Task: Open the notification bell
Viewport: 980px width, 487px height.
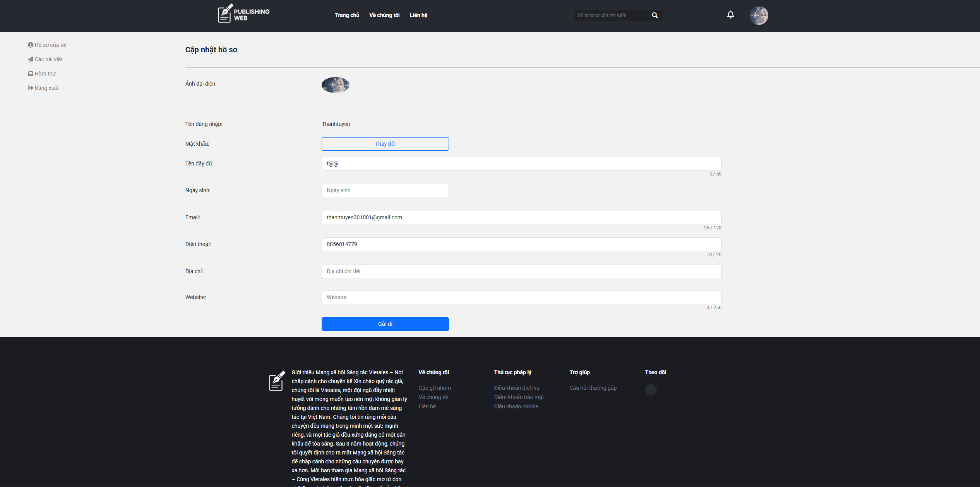Action: (730, 15)
